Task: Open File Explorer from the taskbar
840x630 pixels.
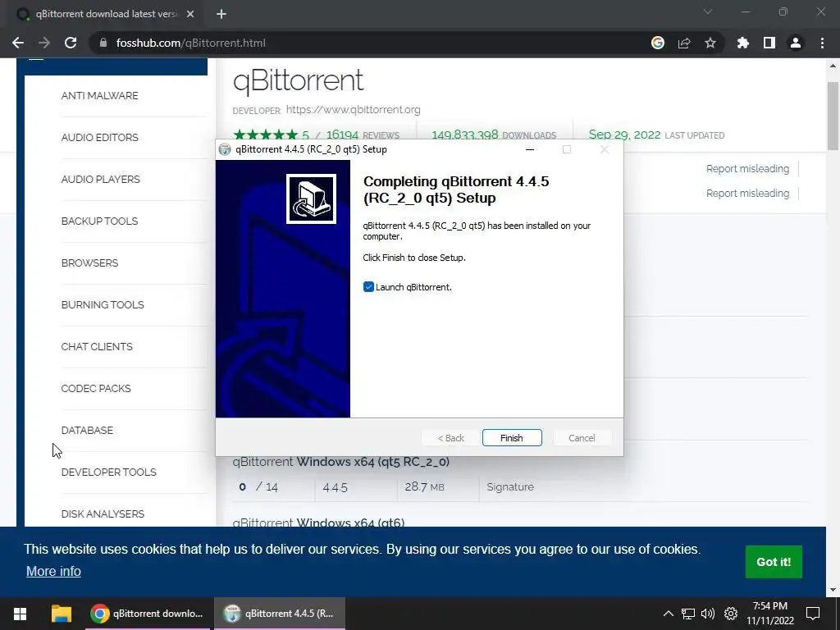Action: (x=61, y=614)
